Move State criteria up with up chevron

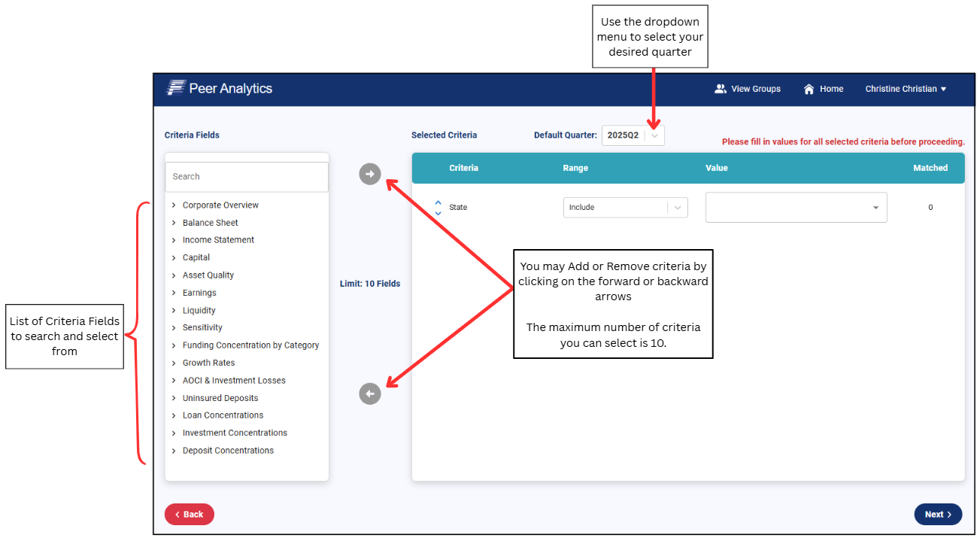click(438, 202)
